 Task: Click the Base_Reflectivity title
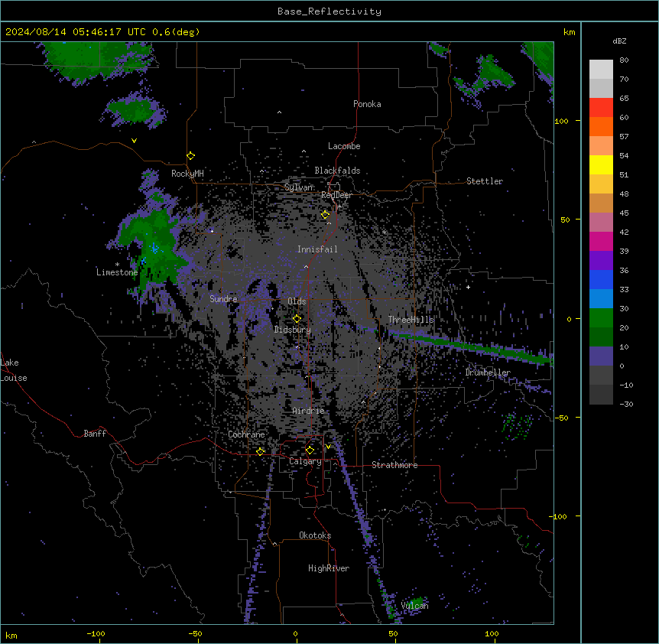(x=329, y=11)
